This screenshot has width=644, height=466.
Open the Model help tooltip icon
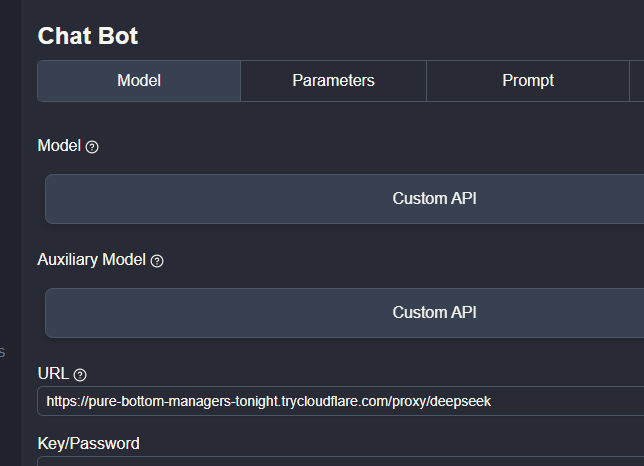pos(92,147)
